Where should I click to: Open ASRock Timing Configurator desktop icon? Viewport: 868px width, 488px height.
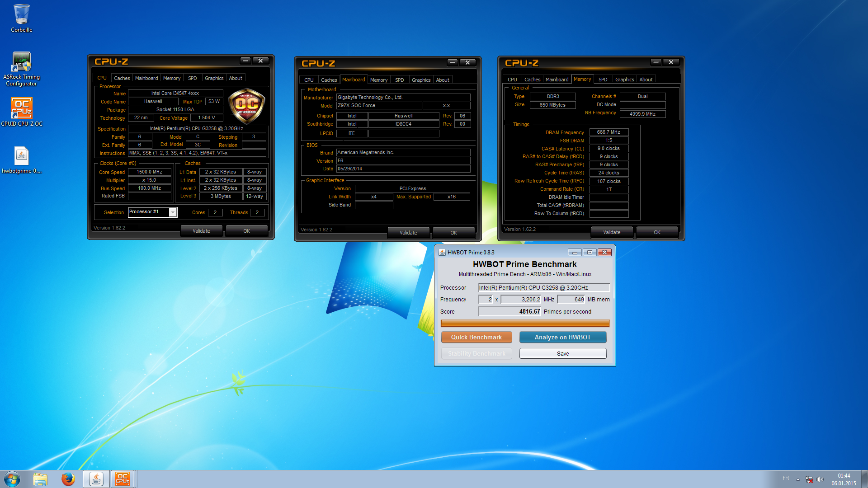(x=21, y=69)
